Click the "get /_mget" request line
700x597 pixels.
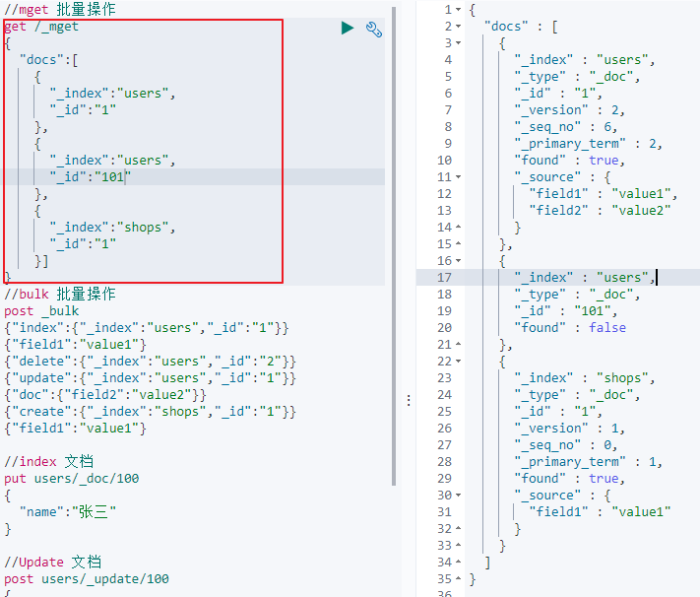pyautogui.click(x=41, y=27)
